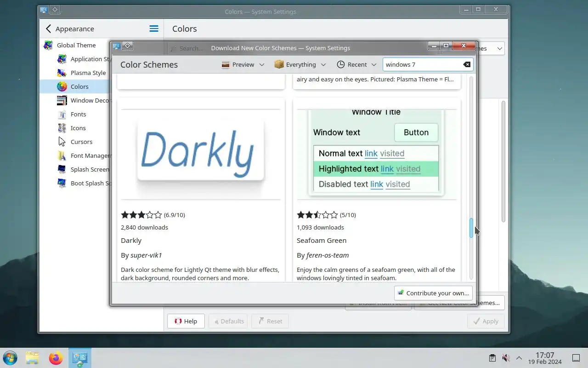Open file manager from taskbar
Image resolution: width=588 pixels, height=368 pixels.
[32, 358]
